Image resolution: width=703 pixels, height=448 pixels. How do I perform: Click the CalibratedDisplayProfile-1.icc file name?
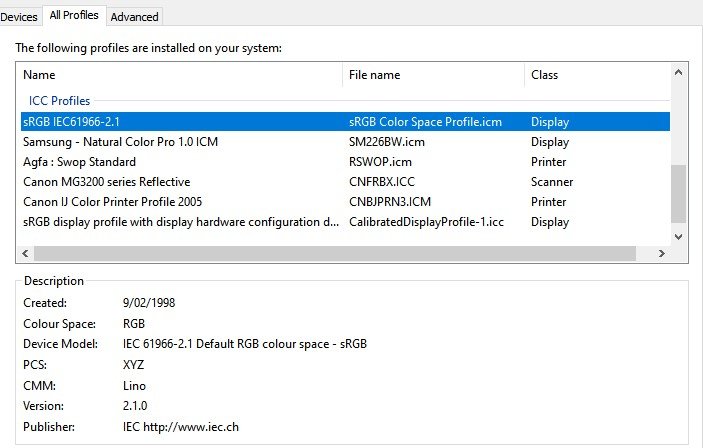tap(426, 222)
